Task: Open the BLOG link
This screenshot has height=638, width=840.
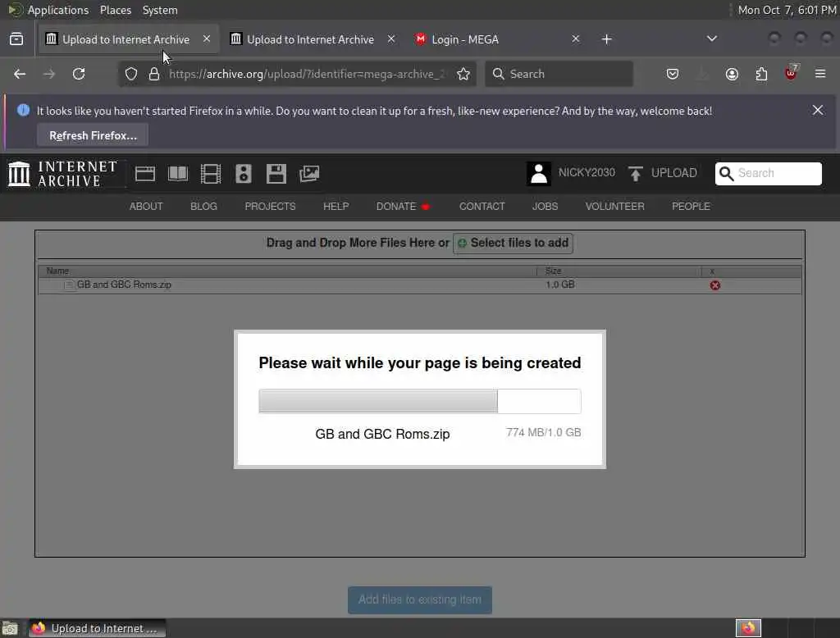Action: click(x=203, y=206)
